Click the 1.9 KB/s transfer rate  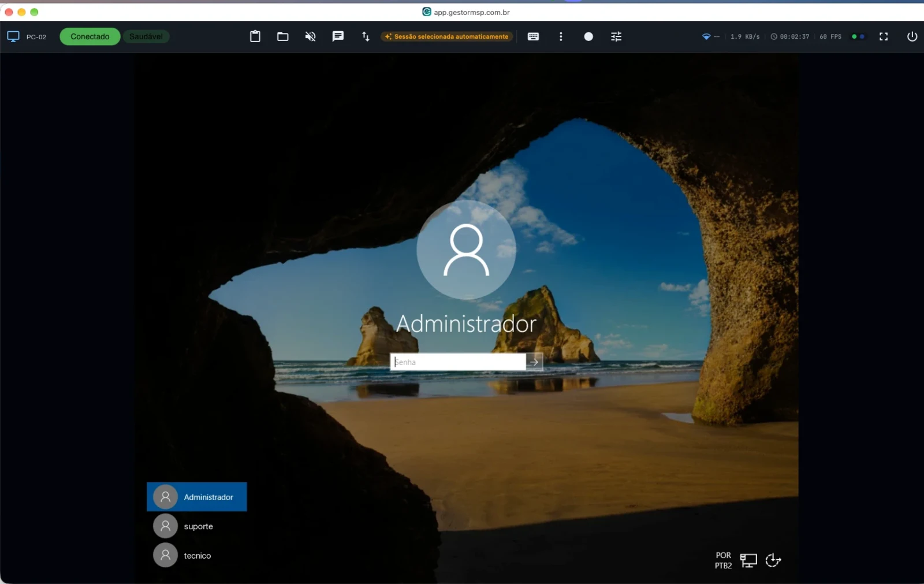[745, 36]
